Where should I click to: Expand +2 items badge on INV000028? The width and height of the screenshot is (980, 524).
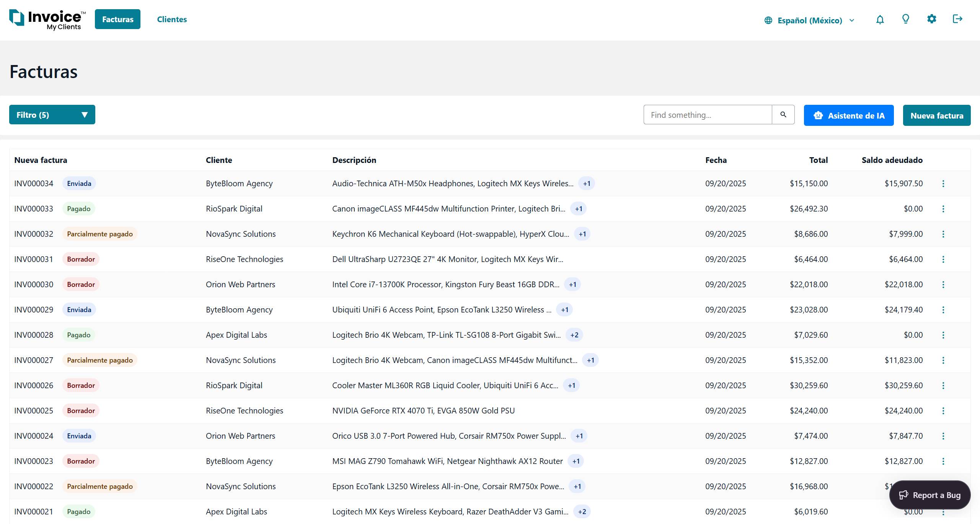(x=574, y=335)
